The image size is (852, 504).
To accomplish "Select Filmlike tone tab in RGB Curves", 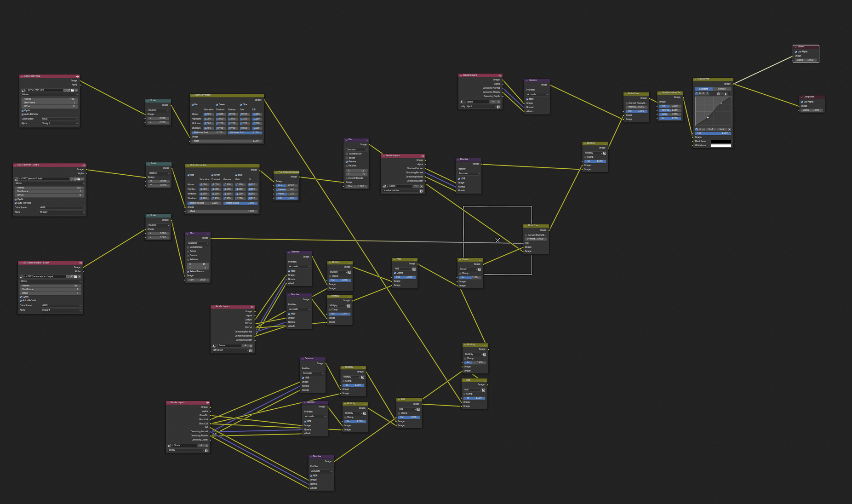I will tap(722, 89).
